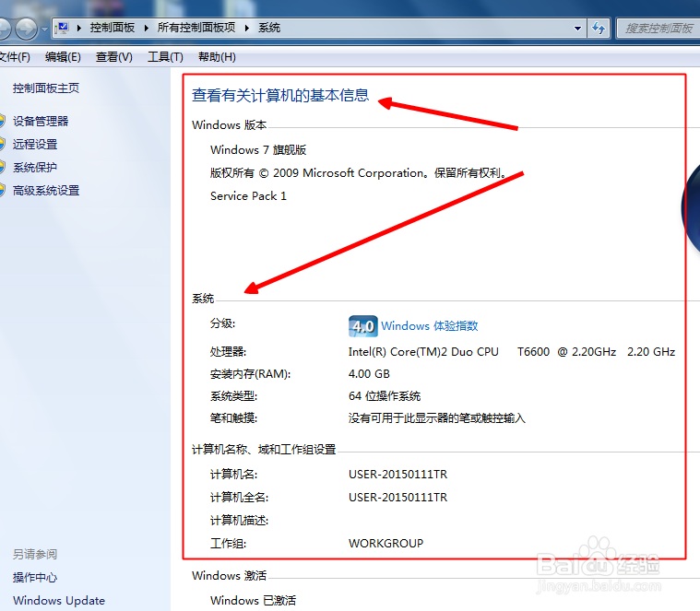Click the Windows 7 旗舰版 text

coord(258,150)
